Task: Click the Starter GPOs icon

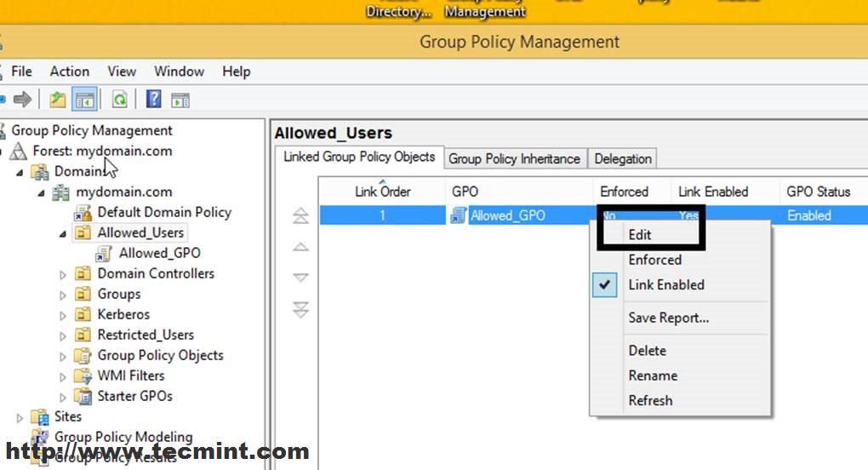Action: pyautogui.click(x=83, y=397)
